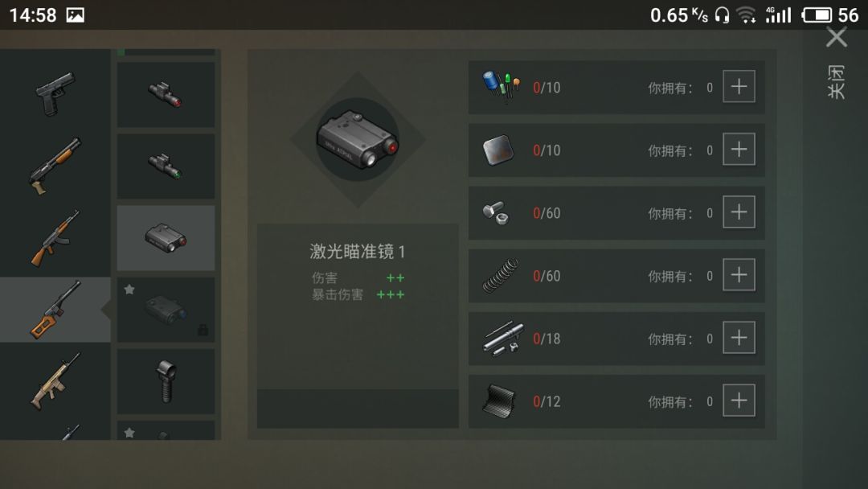Add weapon parts with plus button

[x=739, y=337]
